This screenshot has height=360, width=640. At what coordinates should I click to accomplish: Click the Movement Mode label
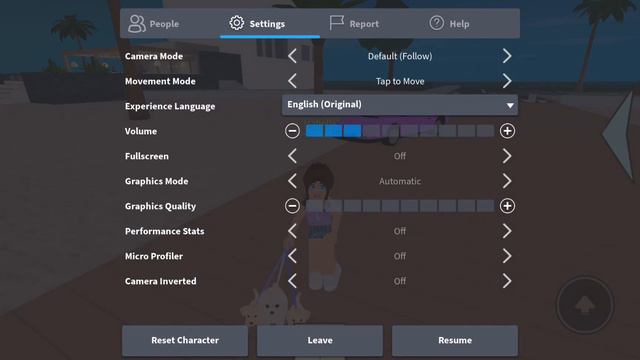(160, 81)
